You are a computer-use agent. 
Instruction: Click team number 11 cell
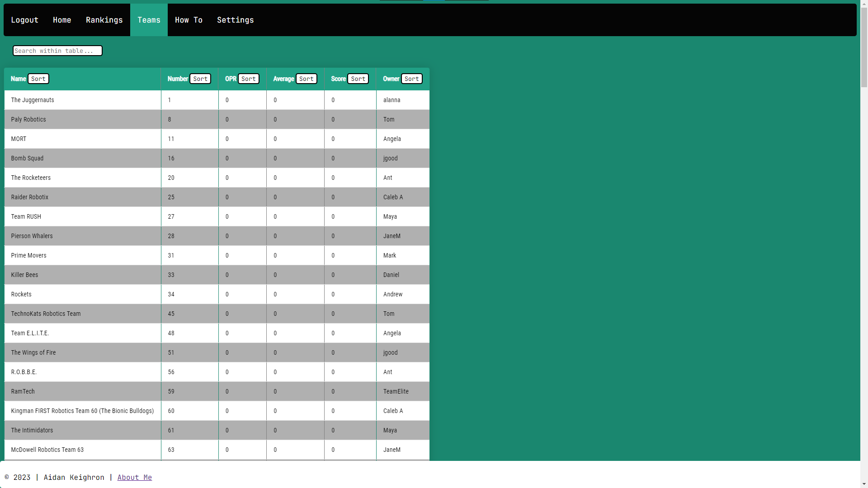pos(189,139)
